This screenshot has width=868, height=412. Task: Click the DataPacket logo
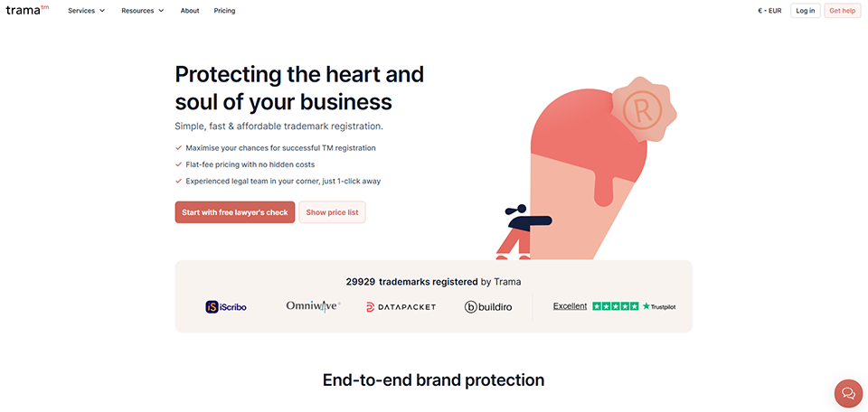coord(401,307)
